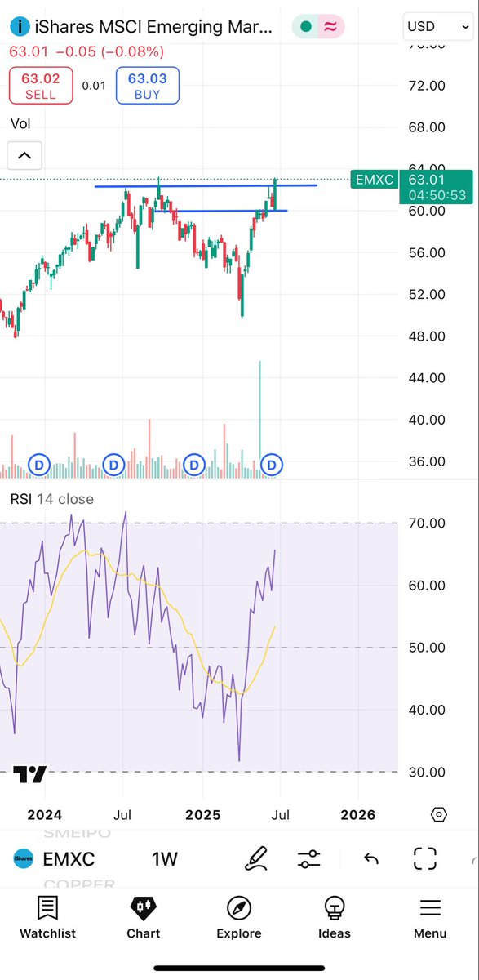Tap the EMXC price label on the scale
Screen dimensions: 479x980
tap(374, 180)
